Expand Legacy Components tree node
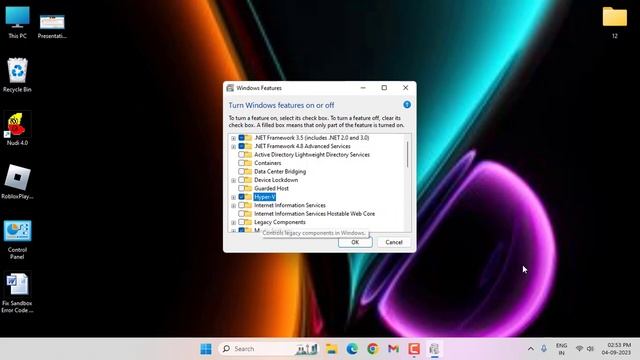Screen dimensions: 640x360 click(x=233, y=223)
